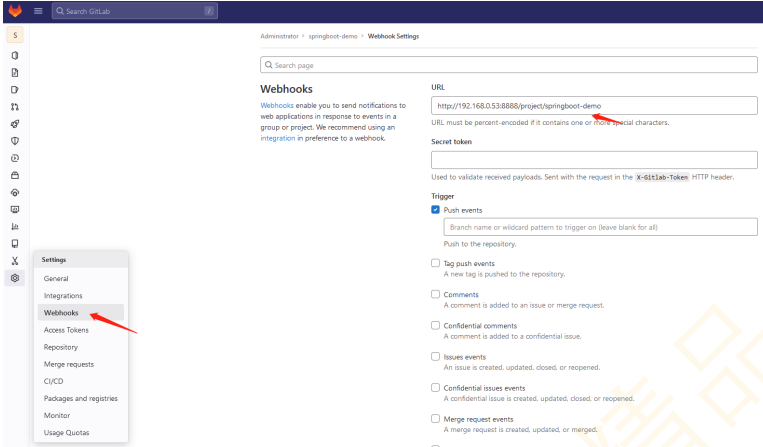Click the Secret token input field
This screenshot has height=447, width=763.
pos(594,160)
